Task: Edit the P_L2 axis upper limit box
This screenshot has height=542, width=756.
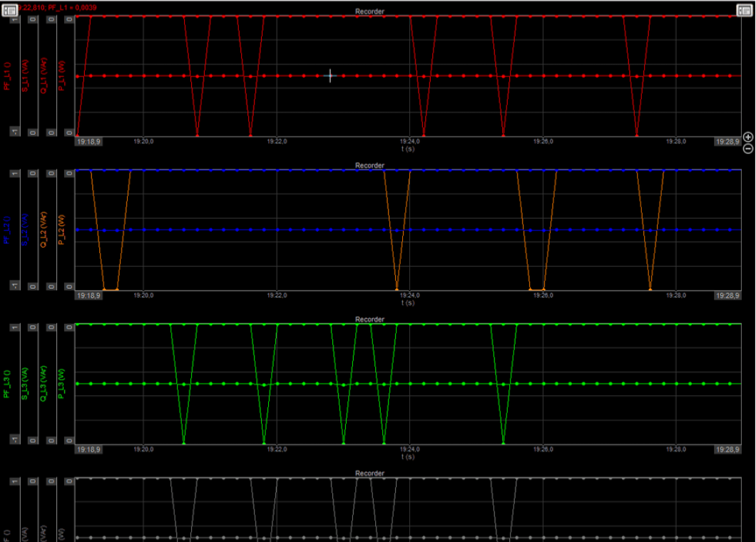Action: pos(69,173)
